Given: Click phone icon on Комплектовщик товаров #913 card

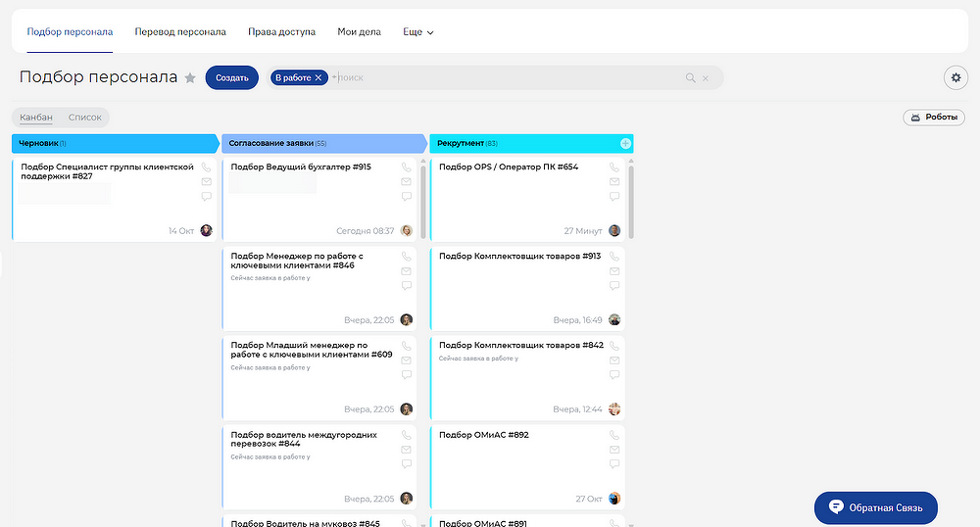Looking at the screenshot, I should (x=614, y=257).
